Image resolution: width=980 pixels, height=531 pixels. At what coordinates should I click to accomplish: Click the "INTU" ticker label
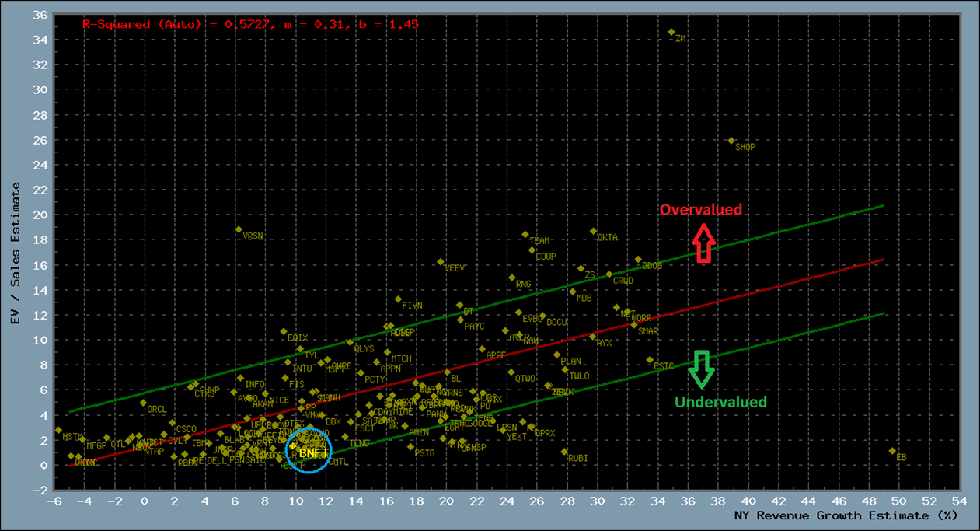(302, 369)
